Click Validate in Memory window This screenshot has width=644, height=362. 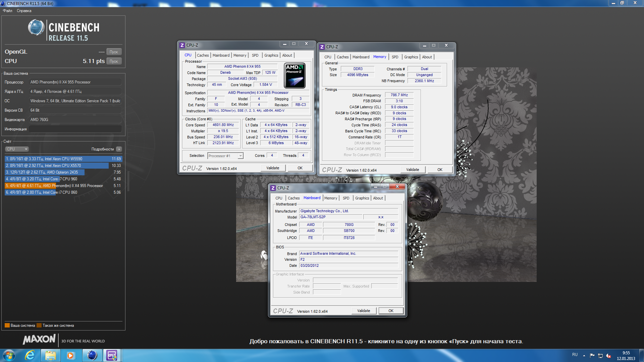click(413, 170)
